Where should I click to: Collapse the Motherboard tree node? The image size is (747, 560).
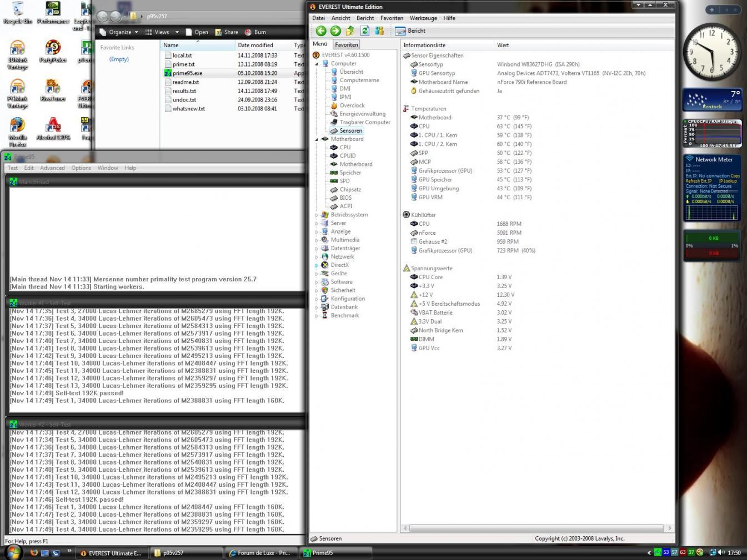pos(317,139)
